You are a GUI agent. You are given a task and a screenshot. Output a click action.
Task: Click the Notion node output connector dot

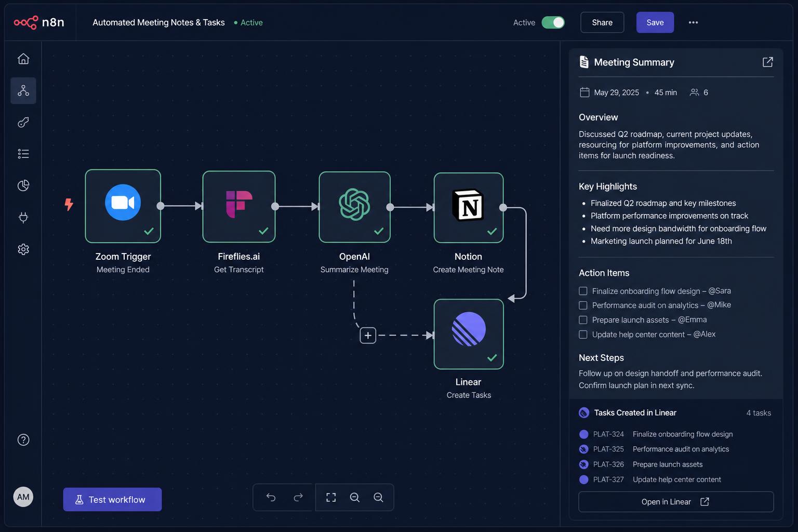(x=503, y=207)
